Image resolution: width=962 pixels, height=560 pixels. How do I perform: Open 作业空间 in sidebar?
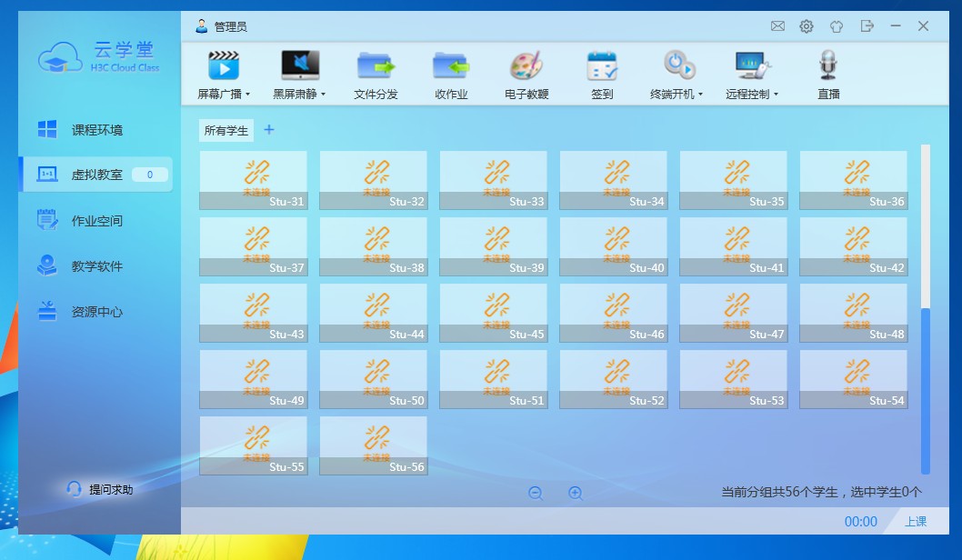pyautogui.click(x=95, y=220)
